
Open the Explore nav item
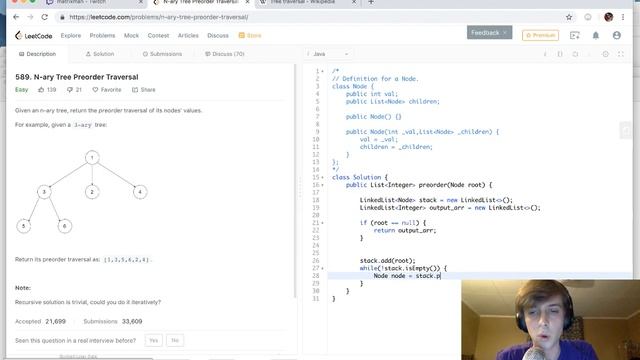coord(71,36)
